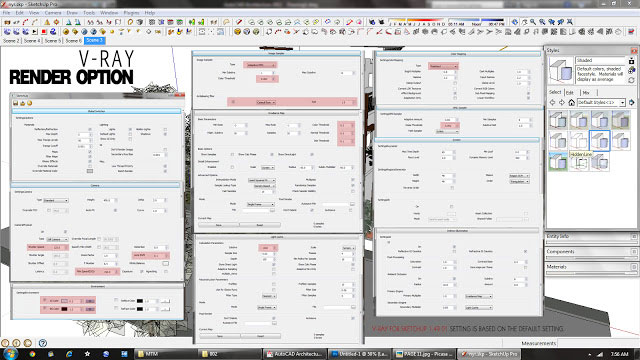Toggle the BG Color checkbox in Environment

tap(44, 309)
